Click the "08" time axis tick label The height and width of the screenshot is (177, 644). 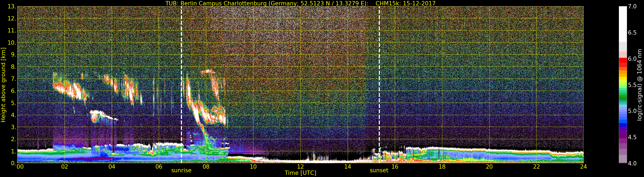(206, 166)
